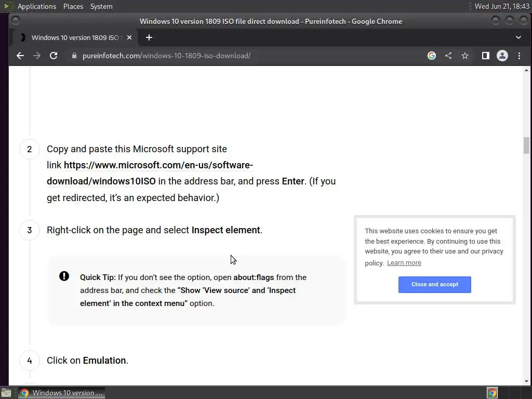The height and width of the screenshot is (399, 532).
Task: Click the Quick Tip exclamation icon
Action: coord(64,276)
